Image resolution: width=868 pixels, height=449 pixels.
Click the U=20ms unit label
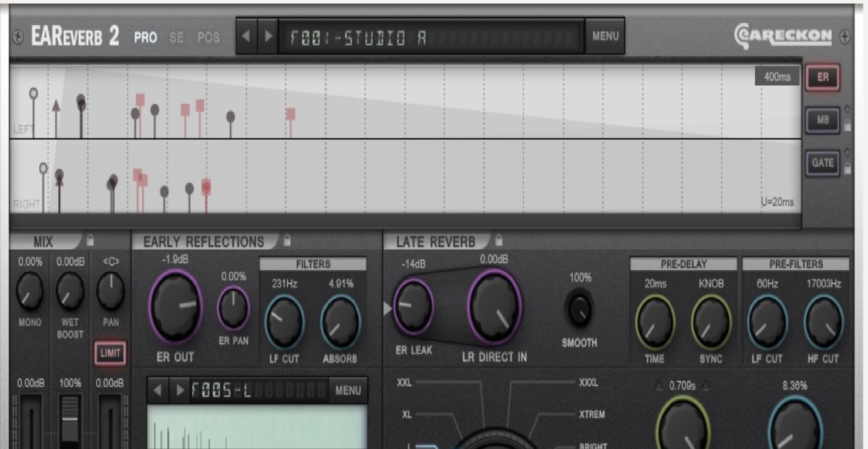point(777,202)
